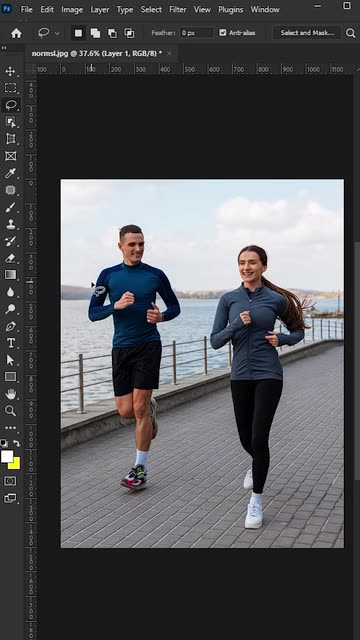Screen dimensions: 360x640
Task: Choose New Selection mode
Action: (x=78, y=33)
